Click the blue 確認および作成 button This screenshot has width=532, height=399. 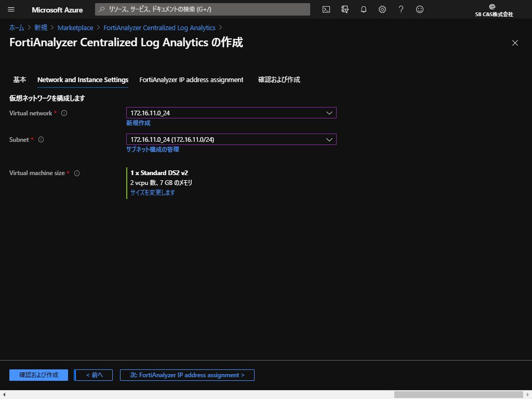[38, 375]
